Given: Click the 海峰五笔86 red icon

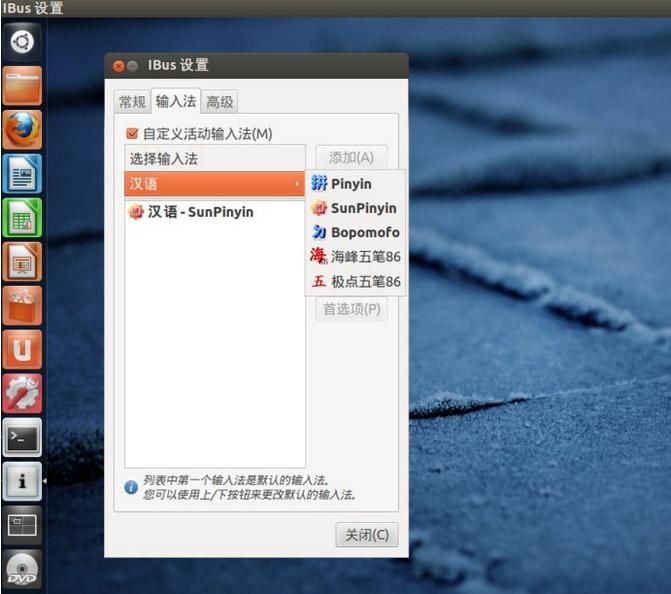Looking at the screenshot, I should (x=319, y=256).
